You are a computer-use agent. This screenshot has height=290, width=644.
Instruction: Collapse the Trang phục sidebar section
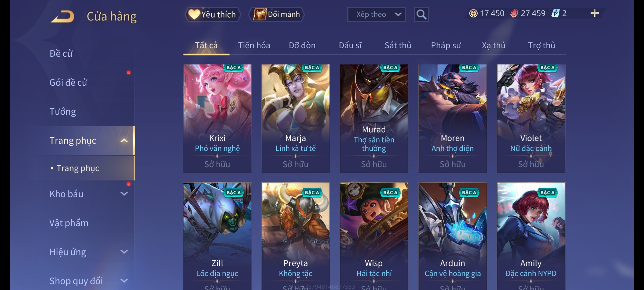(124, 140)
